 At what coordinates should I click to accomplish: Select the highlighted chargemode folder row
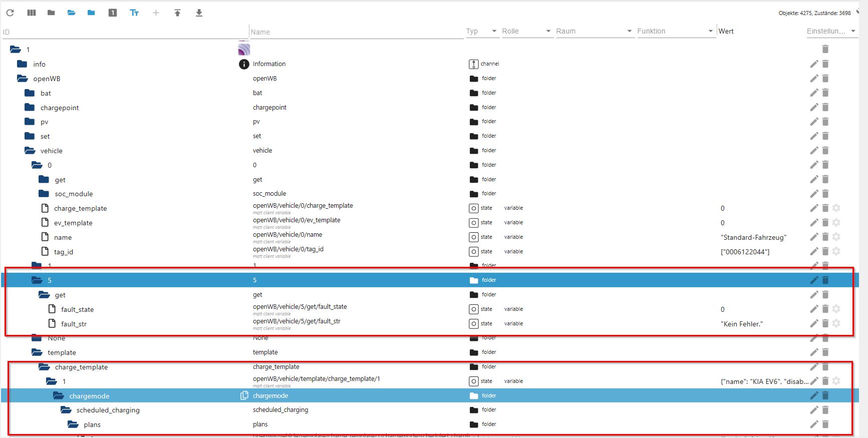click(x=430, y=396)
